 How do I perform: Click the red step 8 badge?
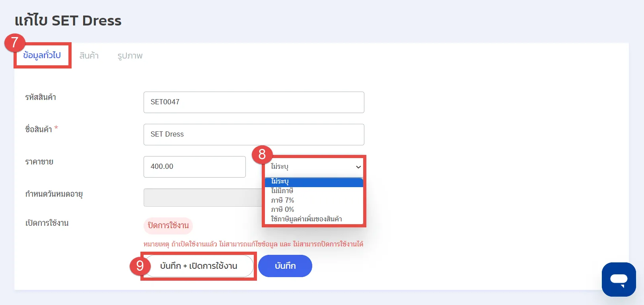pyautogui.click(x=262, y=154)
